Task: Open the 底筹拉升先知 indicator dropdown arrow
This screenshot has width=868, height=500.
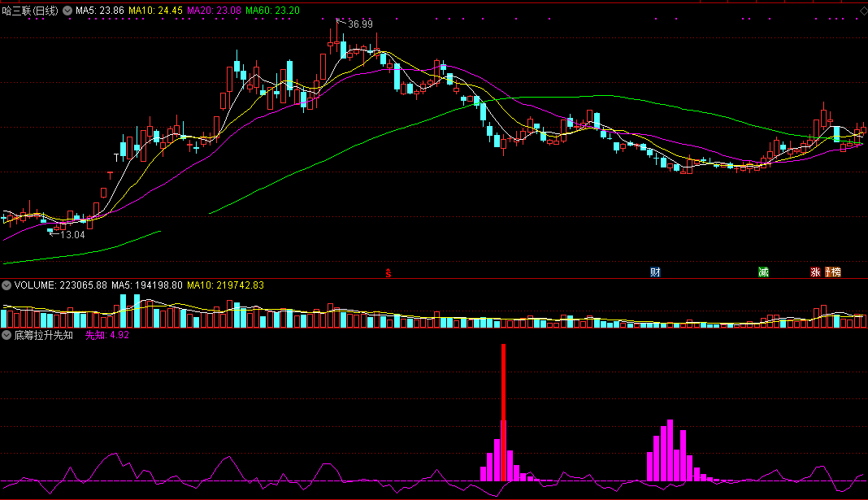Action: tap(7, 335)
